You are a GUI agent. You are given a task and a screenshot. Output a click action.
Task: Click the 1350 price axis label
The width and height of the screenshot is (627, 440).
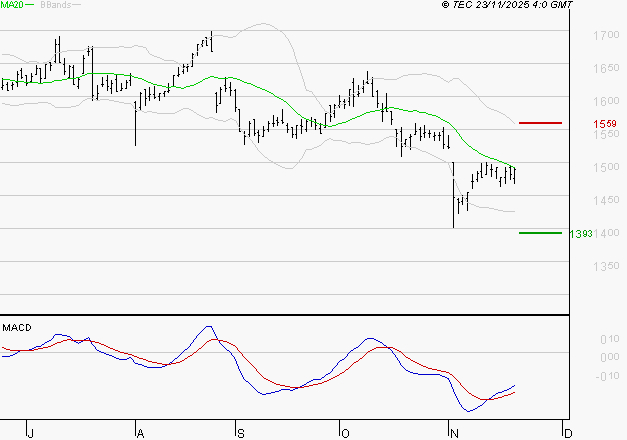point(606,266)
